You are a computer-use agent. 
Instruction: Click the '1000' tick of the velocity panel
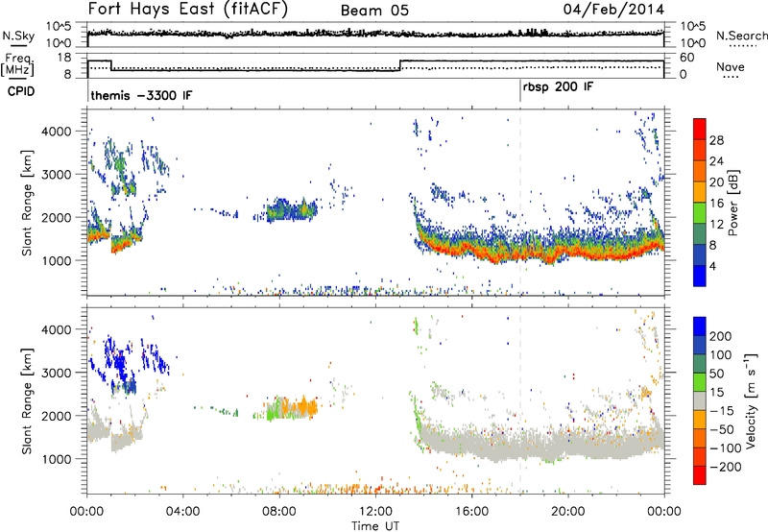(57, 459)
